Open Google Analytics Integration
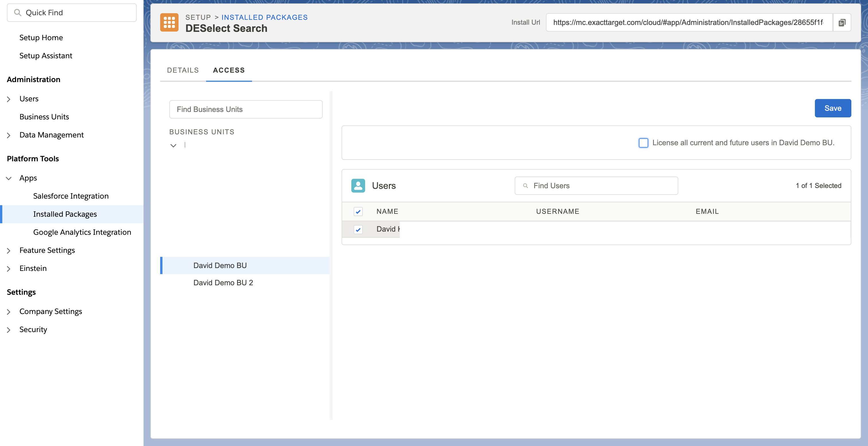868x446 pixels. [x=82, y=232]
